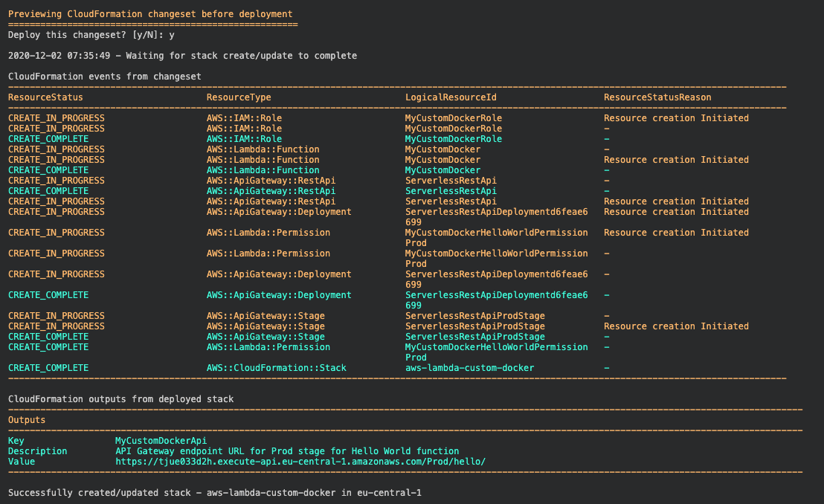This screenshot has height=504, width=824.
Task: Click AWS::Lambda::Permission in the CREATE_COMPLETE row
Action: tap(268, 347)
